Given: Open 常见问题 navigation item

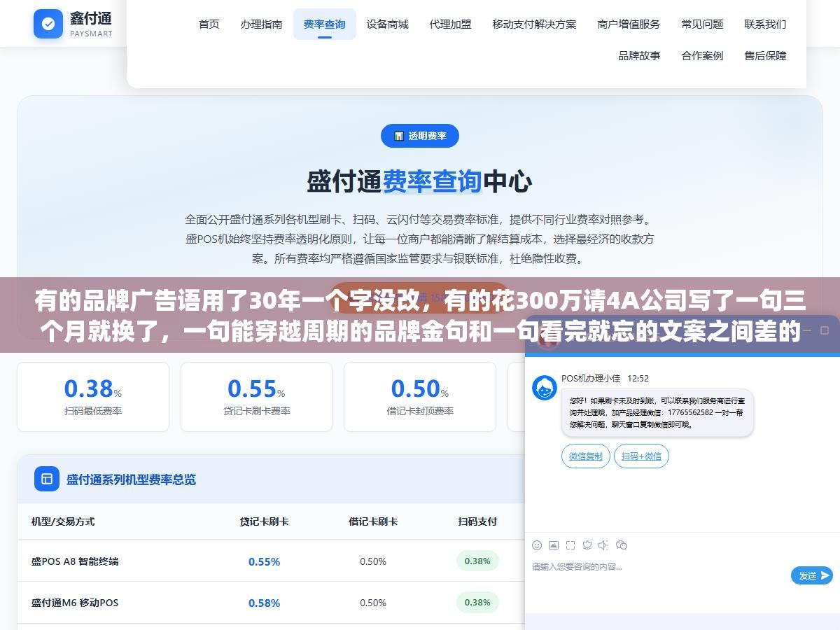Looking at the screenshot, I should [702, 24].
